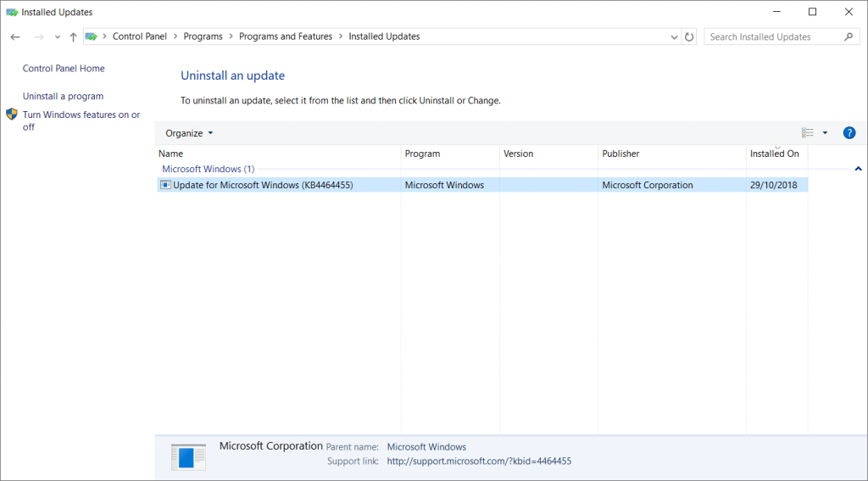868x481 pixels.
Task: Open help with the question mark icon
Action: click(849, 133)
